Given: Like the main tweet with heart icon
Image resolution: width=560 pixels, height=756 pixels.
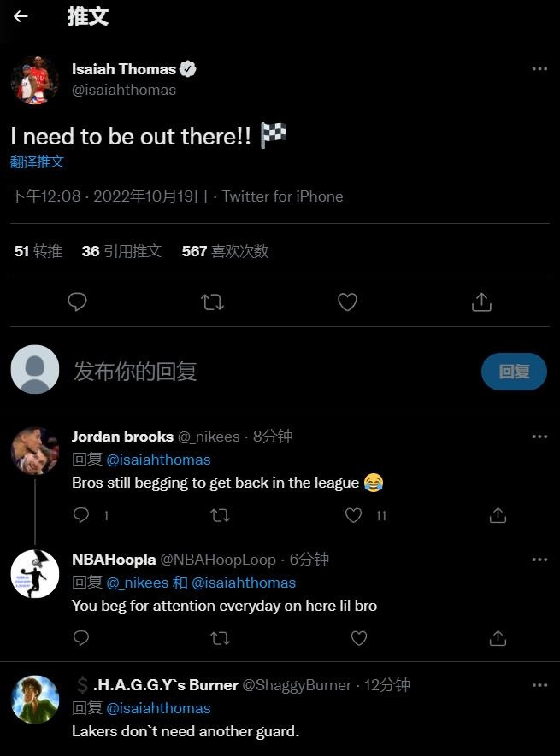Looking at the screenshot, I should click(347, 302).
